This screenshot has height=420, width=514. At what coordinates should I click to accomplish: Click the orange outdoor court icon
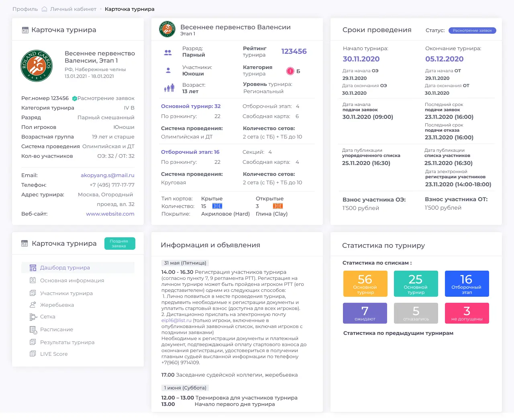tap(278, 206)
